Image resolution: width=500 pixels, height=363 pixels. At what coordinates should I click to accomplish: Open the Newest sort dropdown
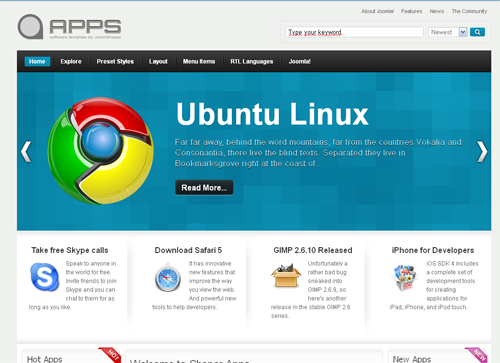(448, 32)
